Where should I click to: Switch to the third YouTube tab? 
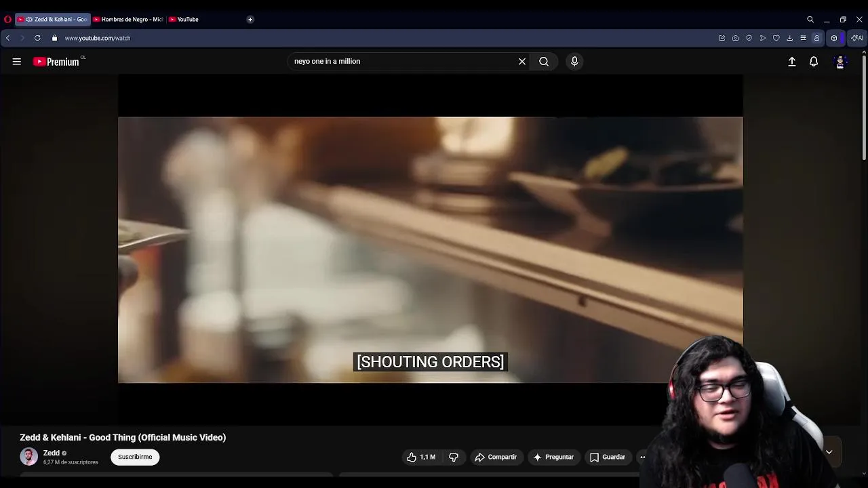click(184, 20)
